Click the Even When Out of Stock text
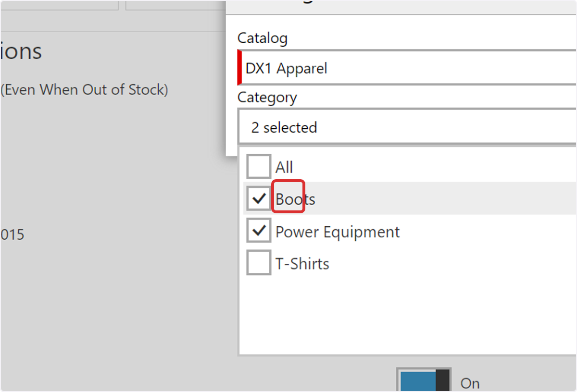This screenshot has height=392, width=577. pyautogui.click(x=85, y=90)
